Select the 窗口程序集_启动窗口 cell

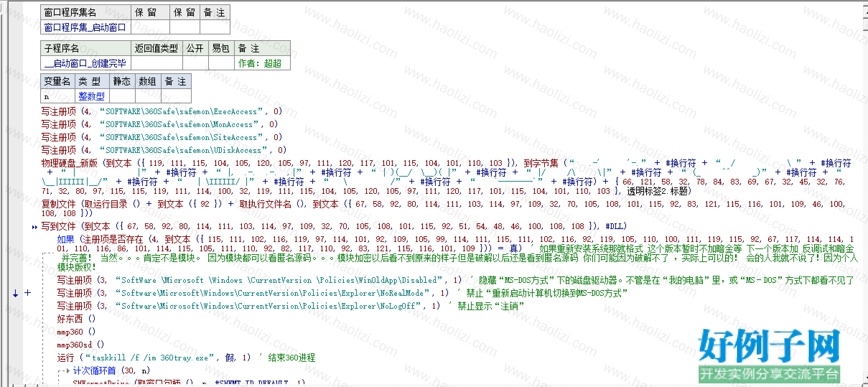pyautogui.click(x=85, y=27)
